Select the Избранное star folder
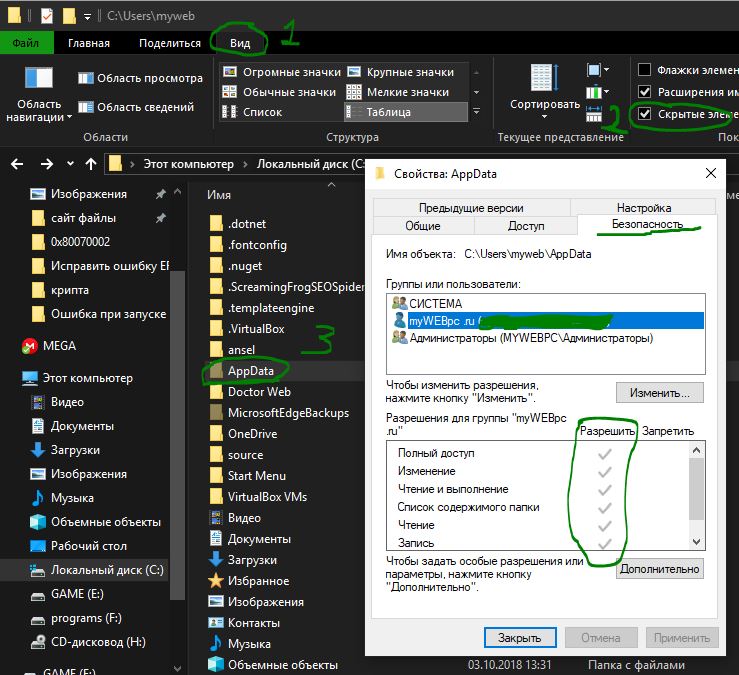The image size is (739, 675). [x=258, y=581]
